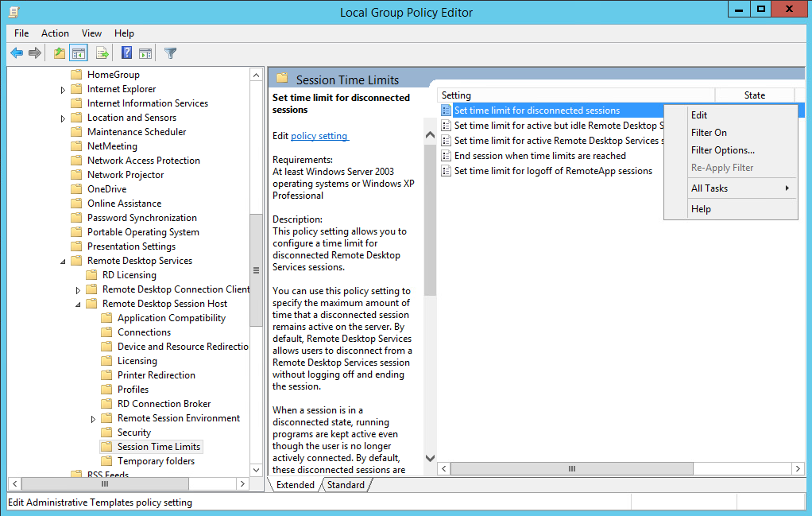Expand the Remote Session Environment node

93,419
